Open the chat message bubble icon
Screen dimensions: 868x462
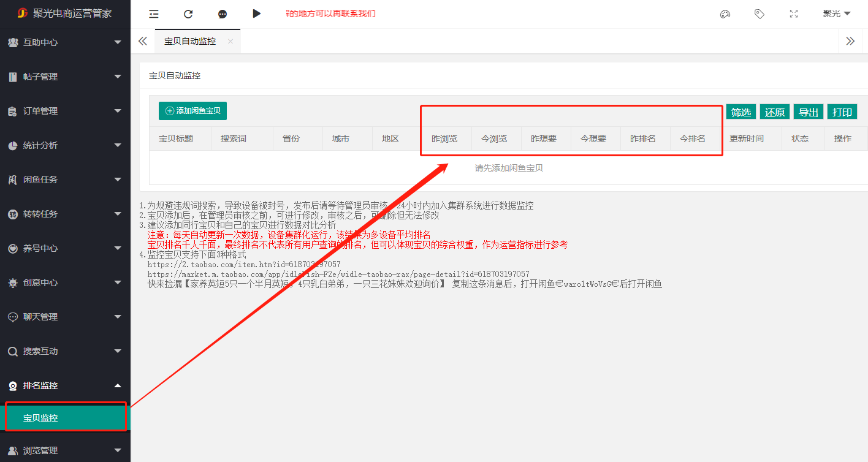pos(223,13)
